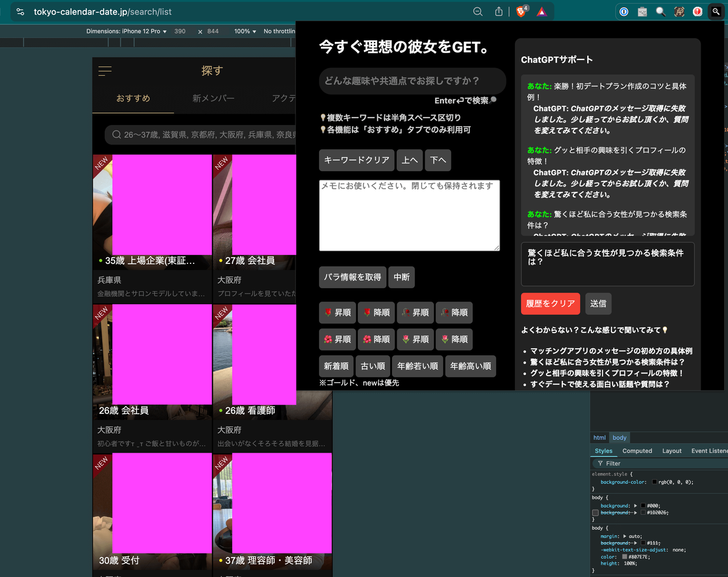Click the 中断 button
Screen dimensions: 728x577
(402, 277)
